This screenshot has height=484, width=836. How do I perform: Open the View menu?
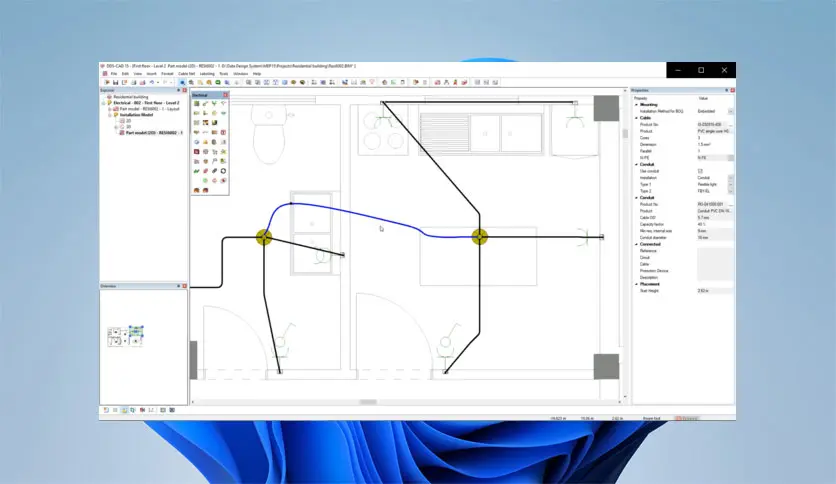click(138, 74)
